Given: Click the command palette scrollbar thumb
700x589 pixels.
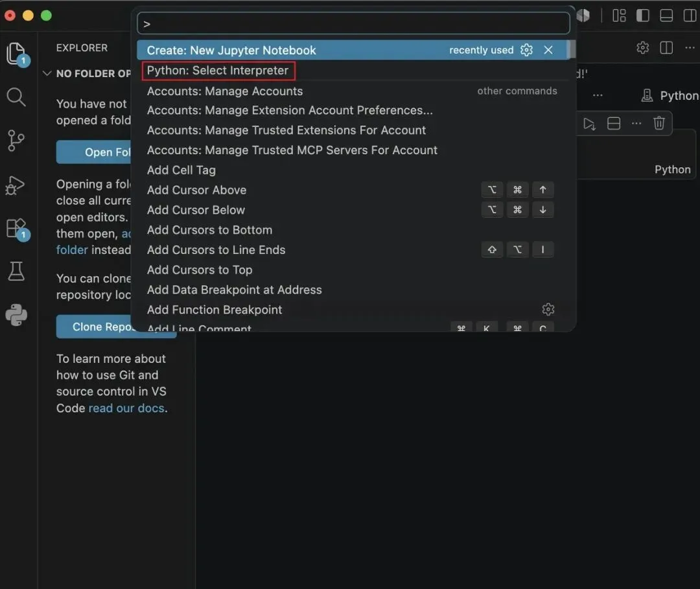Looking at the screenshot, I should pyautogui.click(x=570, y=49).
